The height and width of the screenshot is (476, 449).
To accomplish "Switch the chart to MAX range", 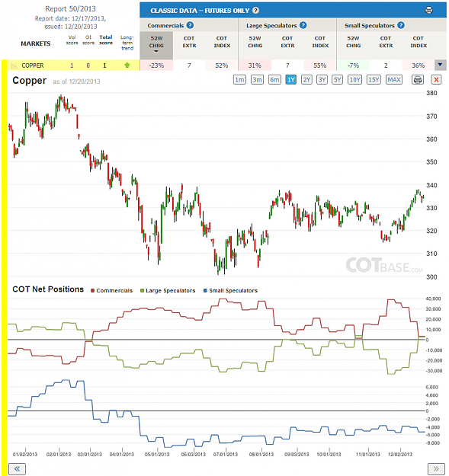I will click(x=394, y=80).
